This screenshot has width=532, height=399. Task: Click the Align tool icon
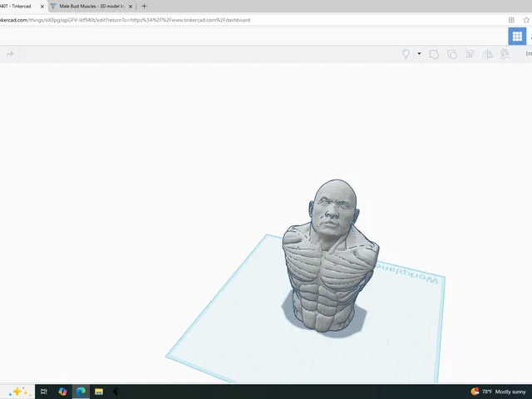tap(470, 54)
